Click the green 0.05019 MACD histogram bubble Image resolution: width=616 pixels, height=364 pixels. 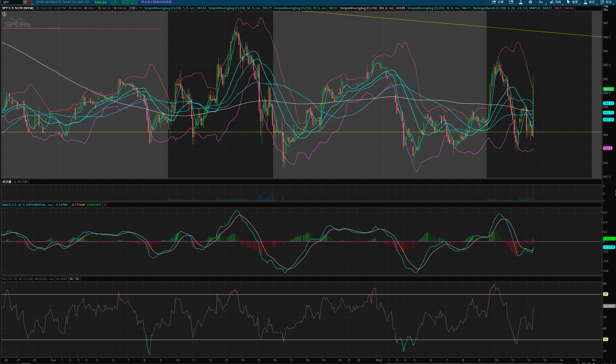pos(609,239)
